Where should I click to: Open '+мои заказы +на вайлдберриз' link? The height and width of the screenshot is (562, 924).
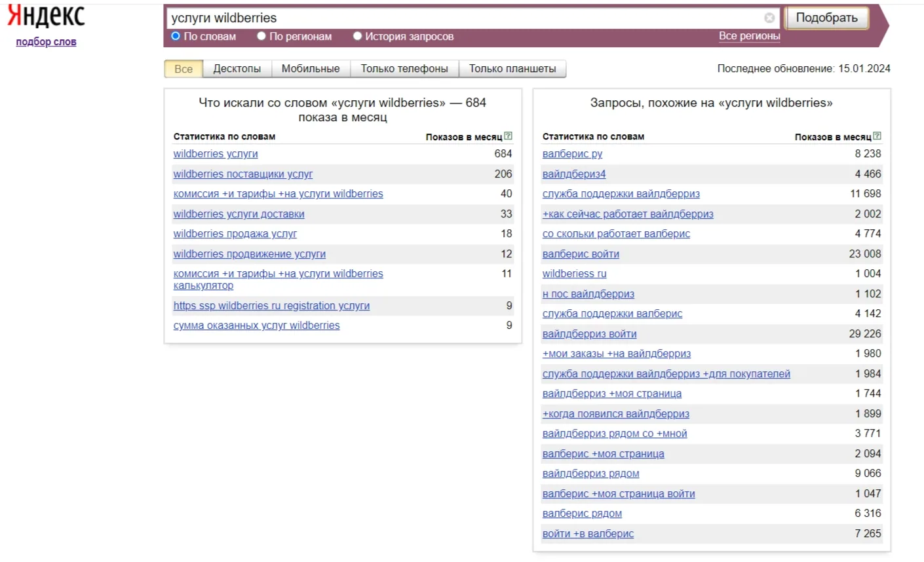[x=617, y=354]
